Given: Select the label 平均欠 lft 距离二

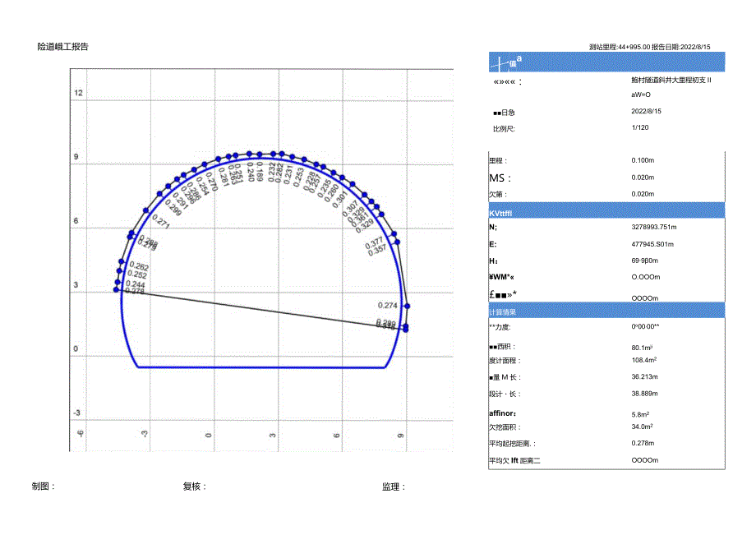Looking at the screenshot, I should point(514,461).
